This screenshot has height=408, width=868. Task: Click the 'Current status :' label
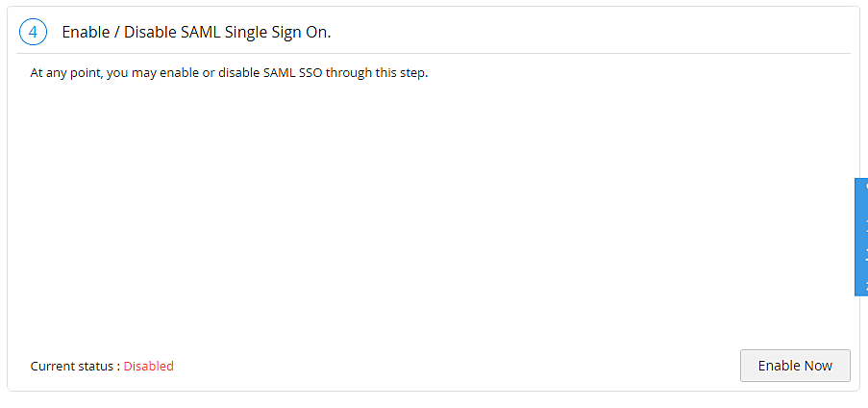coord(75,366)
